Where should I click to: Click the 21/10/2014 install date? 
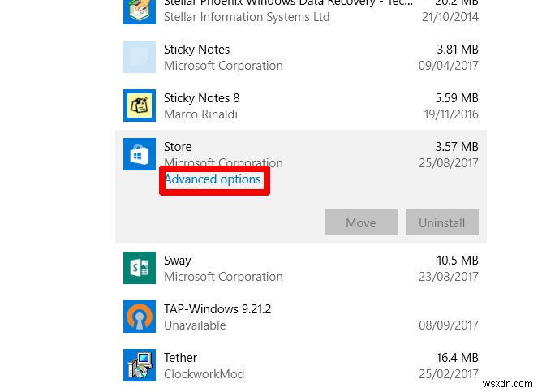[450, 17]
